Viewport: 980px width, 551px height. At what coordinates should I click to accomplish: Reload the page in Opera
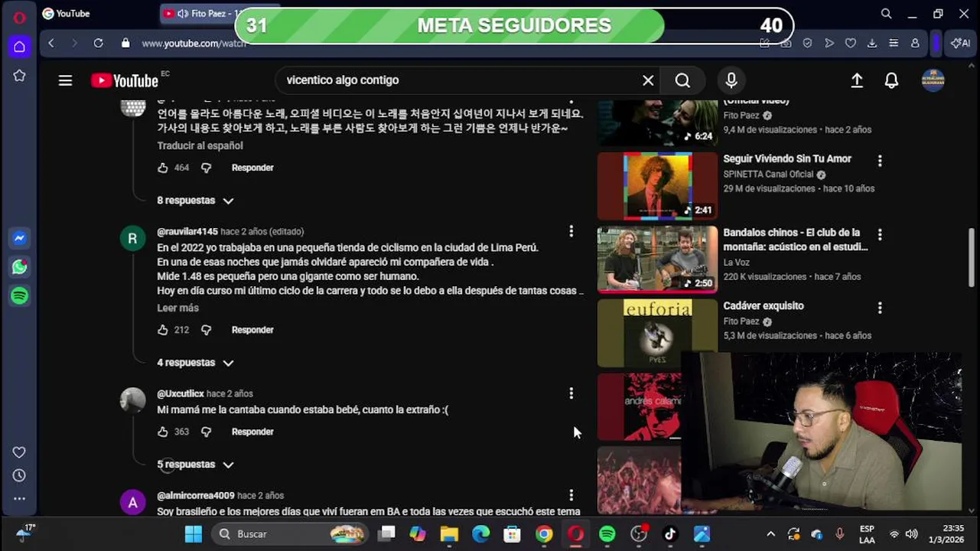(x=98, y=44)
